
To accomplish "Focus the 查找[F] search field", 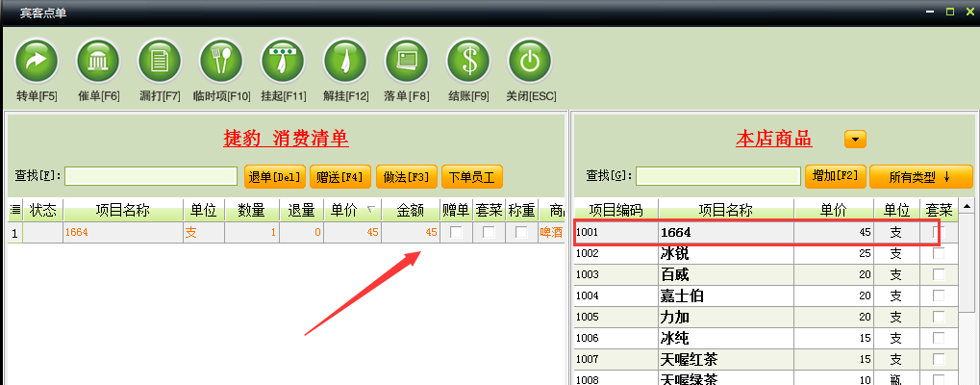I will tap(151, 176).
